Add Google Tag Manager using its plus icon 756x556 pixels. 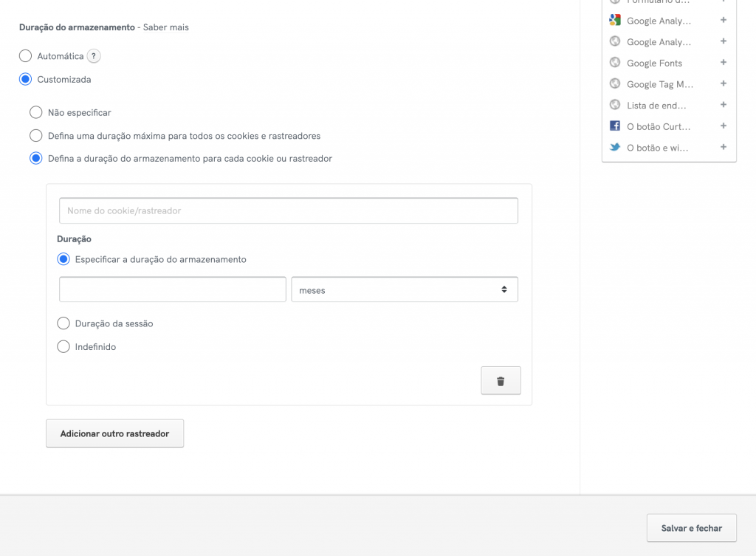click(724, 84)
